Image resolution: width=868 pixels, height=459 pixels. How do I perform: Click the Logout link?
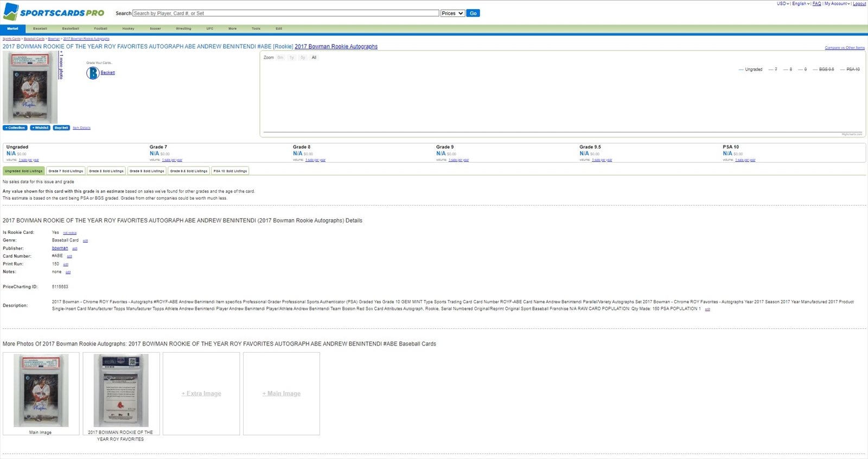[859, 4]
